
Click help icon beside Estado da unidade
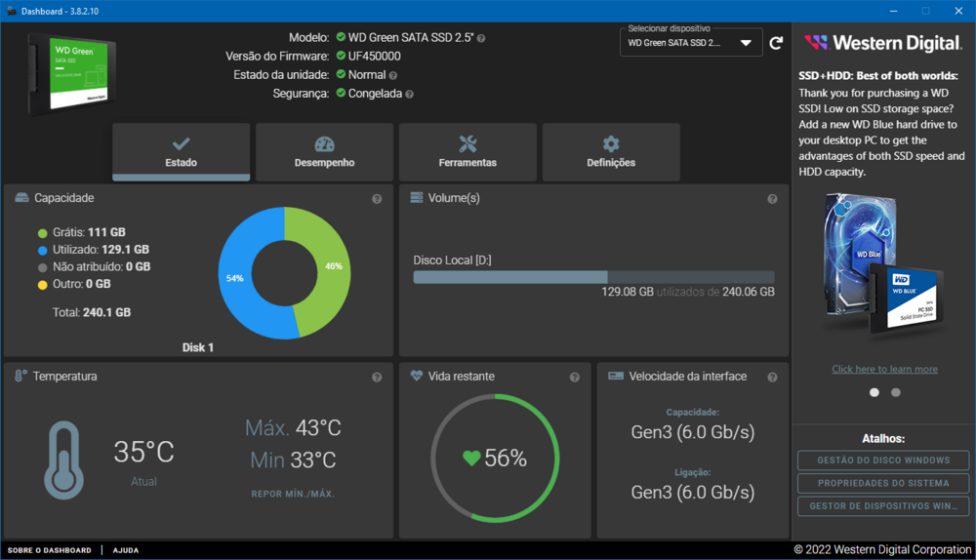tap(393, 75)
